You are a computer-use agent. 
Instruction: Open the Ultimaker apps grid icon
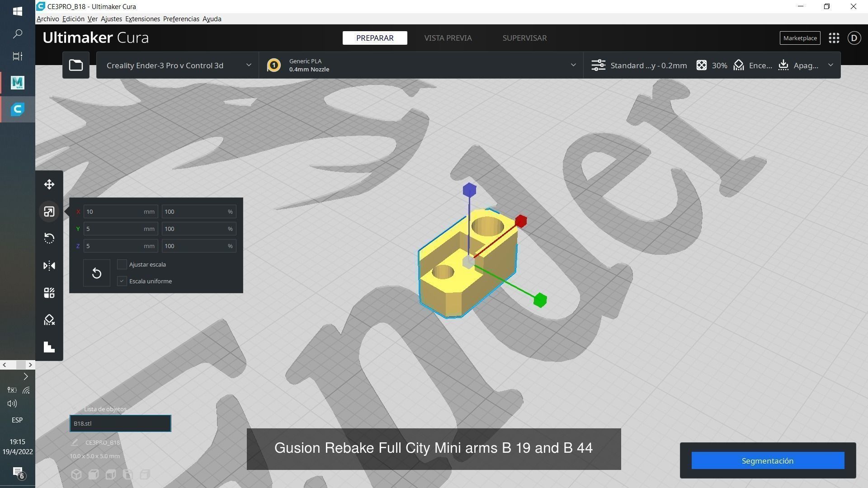[x=834, y=38]
